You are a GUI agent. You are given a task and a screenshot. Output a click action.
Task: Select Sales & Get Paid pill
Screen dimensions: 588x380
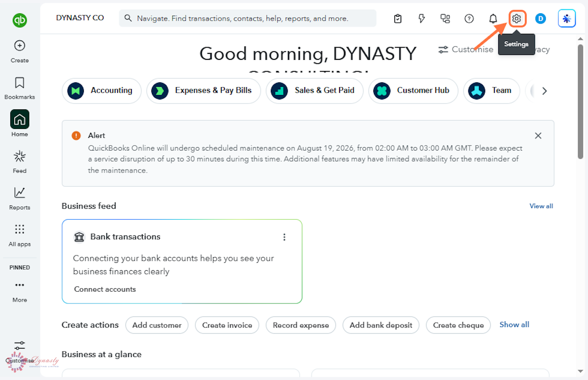click(x=315, y=91)
